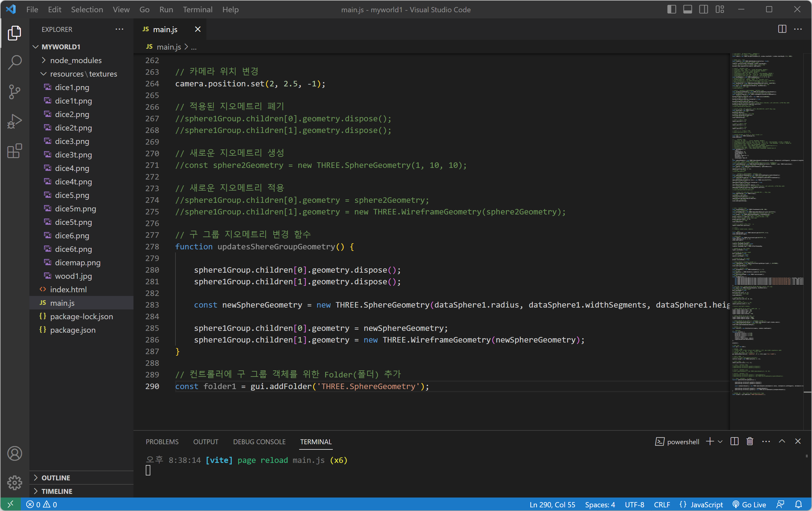Expand the node_modules folder

76,60
